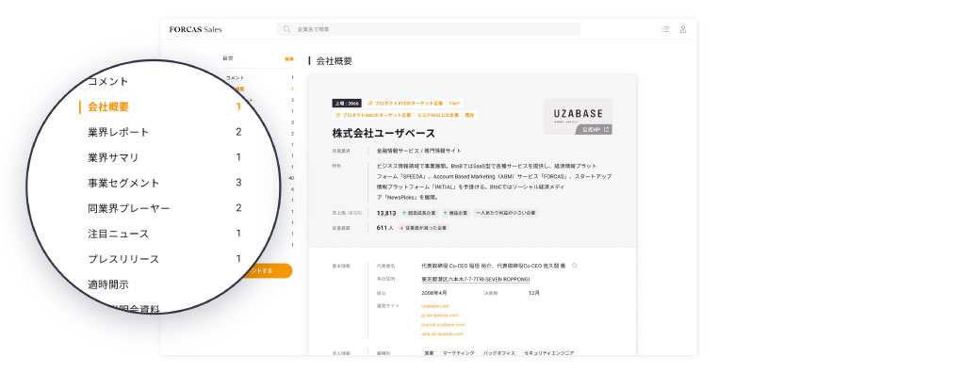Click the プロダクトXYZのターゲット企業 tag
Image resolution: width=980 pixels, height=373 pixels.
(405, 103)
